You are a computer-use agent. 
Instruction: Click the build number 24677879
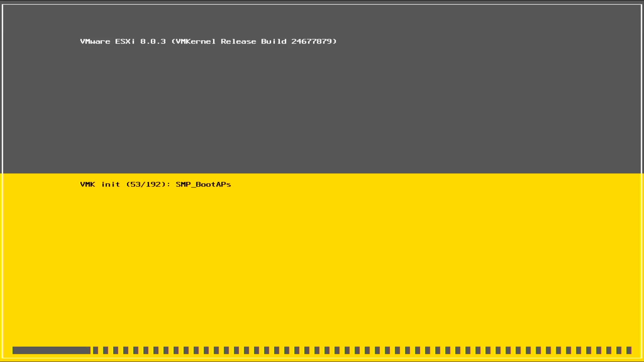point(311,41)
